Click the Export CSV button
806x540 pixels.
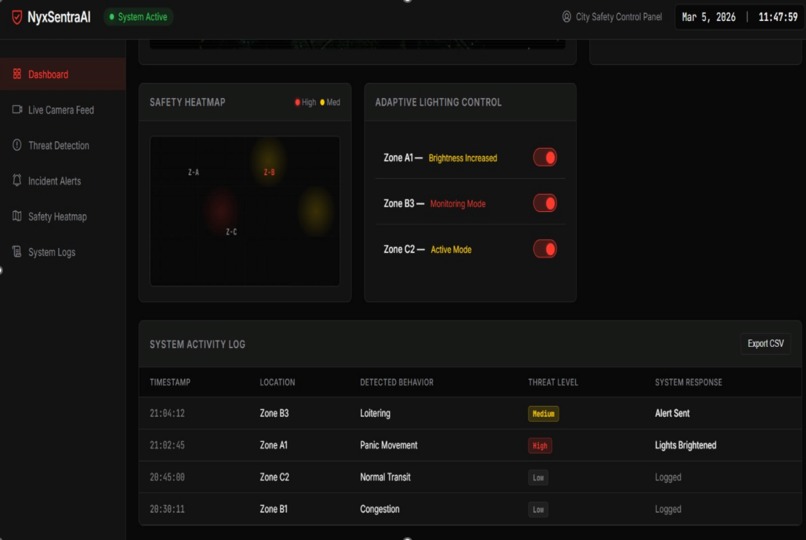coord(765,343)
